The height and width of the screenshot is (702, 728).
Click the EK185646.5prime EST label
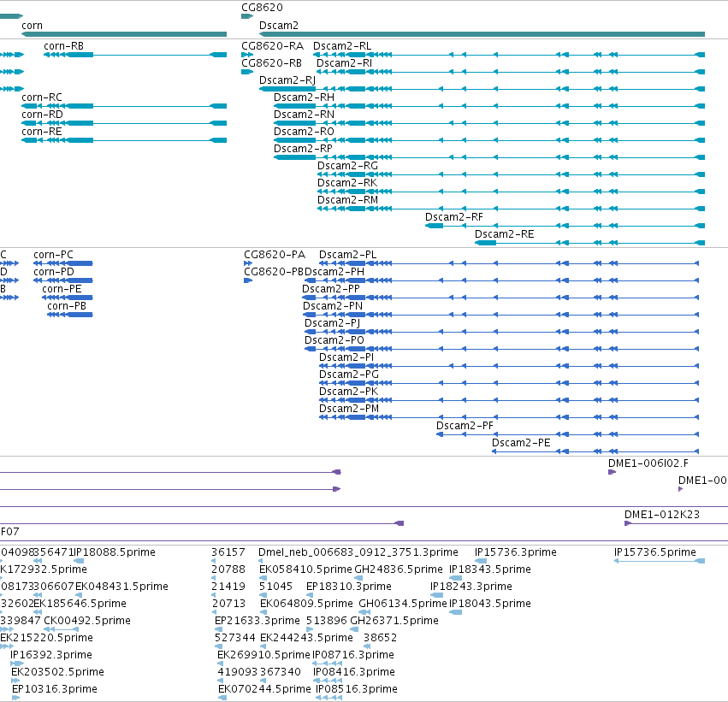click(80, 605)
